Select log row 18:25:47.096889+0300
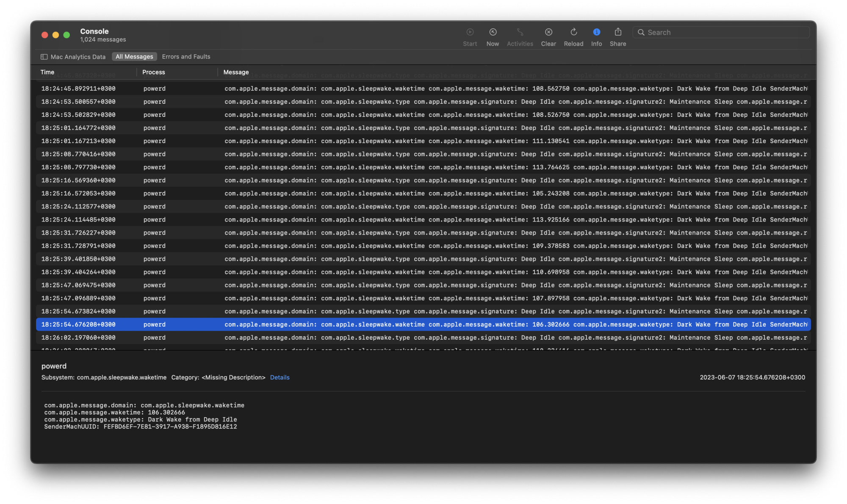The width and height of the screenshot is (847, 504). pos(423,299)
